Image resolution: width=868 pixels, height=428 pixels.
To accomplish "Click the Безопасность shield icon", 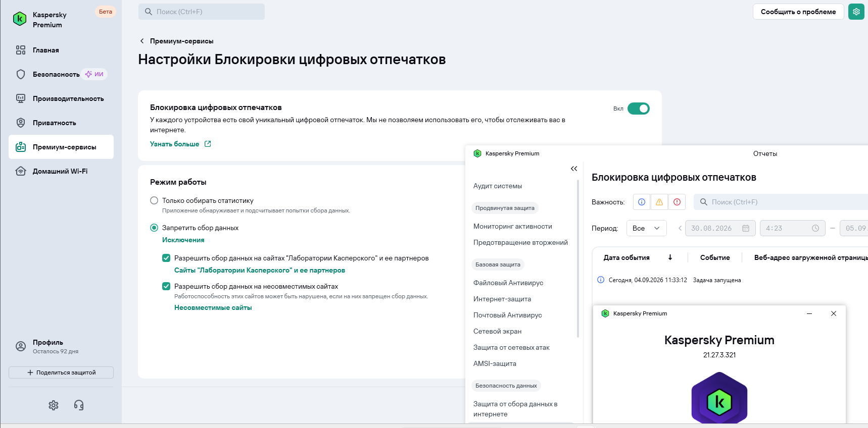I will click(21, 74).
